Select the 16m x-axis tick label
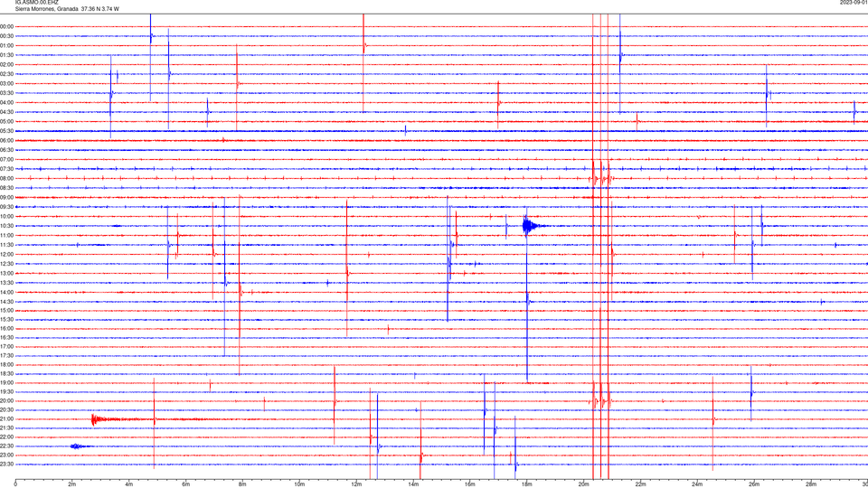 click(470, 484)
